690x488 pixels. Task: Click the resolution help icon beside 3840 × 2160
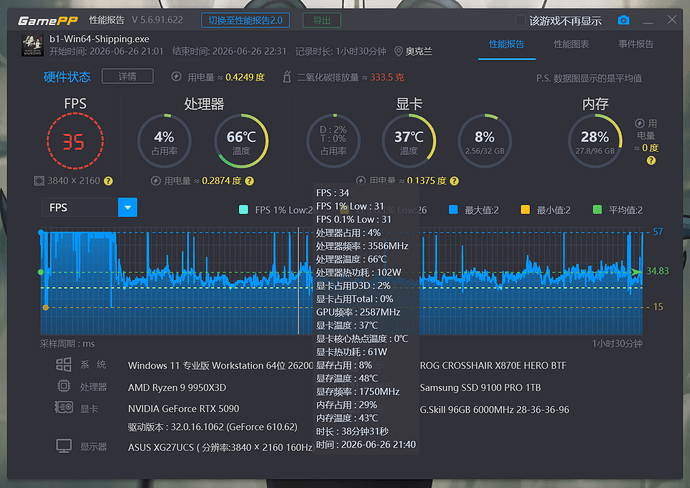coord(108,181)
